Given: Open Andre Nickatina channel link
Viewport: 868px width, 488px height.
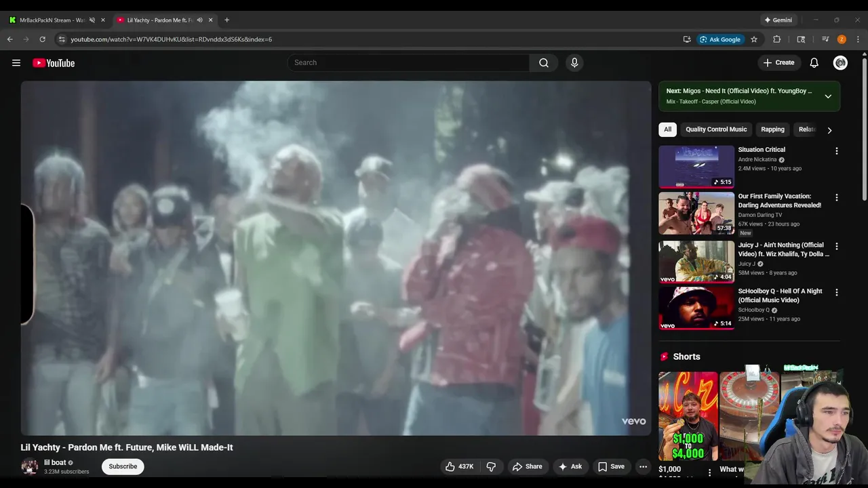Looking at the screenshot, I should (x=757, y=160).
